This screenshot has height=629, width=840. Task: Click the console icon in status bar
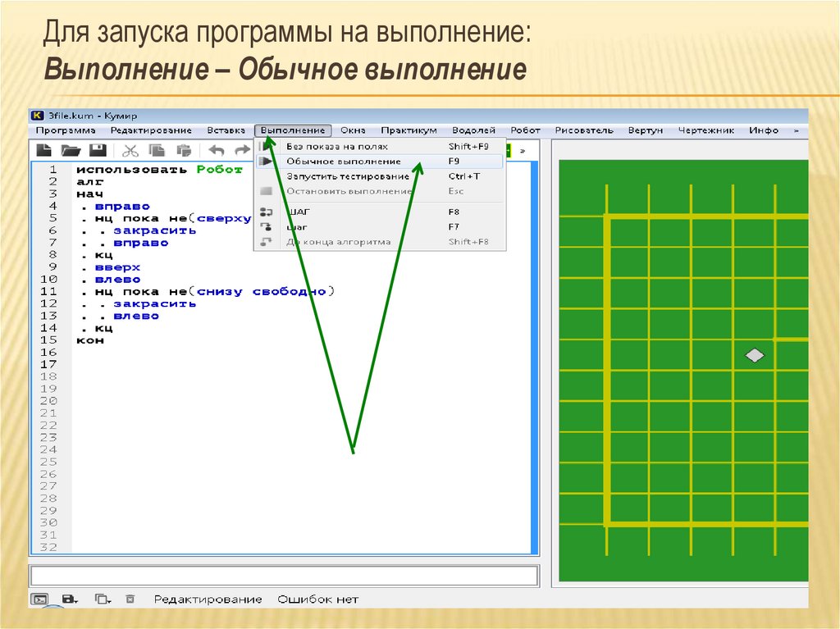[x=39, y=599]
